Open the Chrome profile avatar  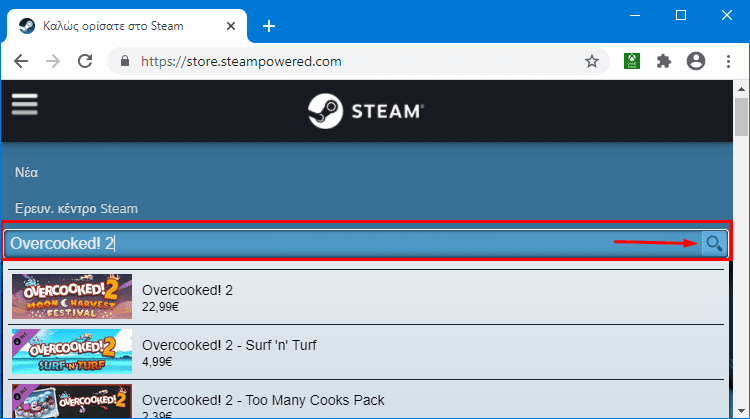coord(696,61)
